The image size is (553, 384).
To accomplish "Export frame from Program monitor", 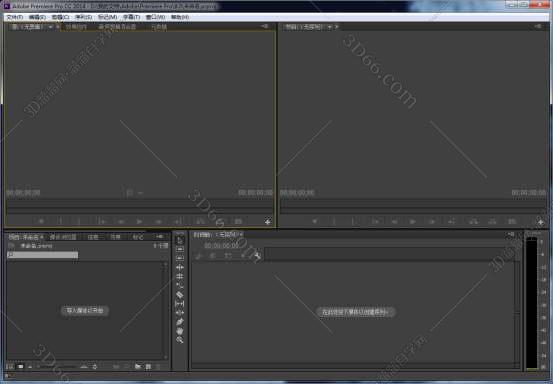I will [512, 221].
